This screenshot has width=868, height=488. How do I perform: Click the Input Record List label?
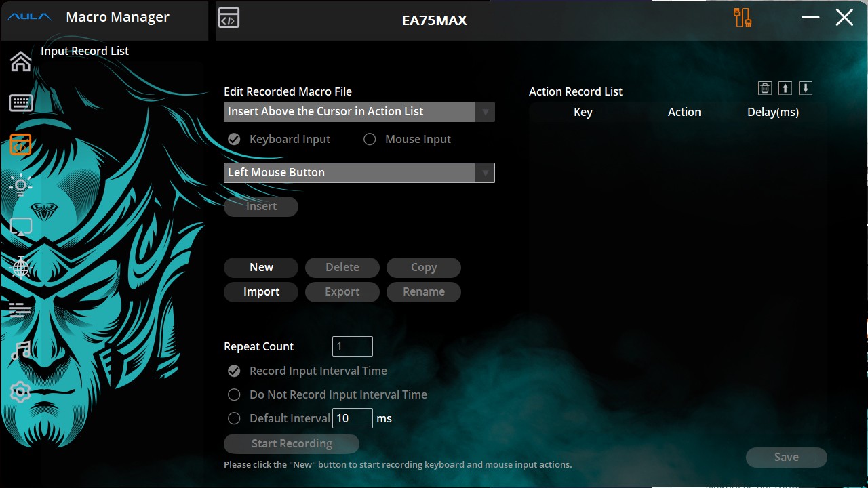coord(85,51)
